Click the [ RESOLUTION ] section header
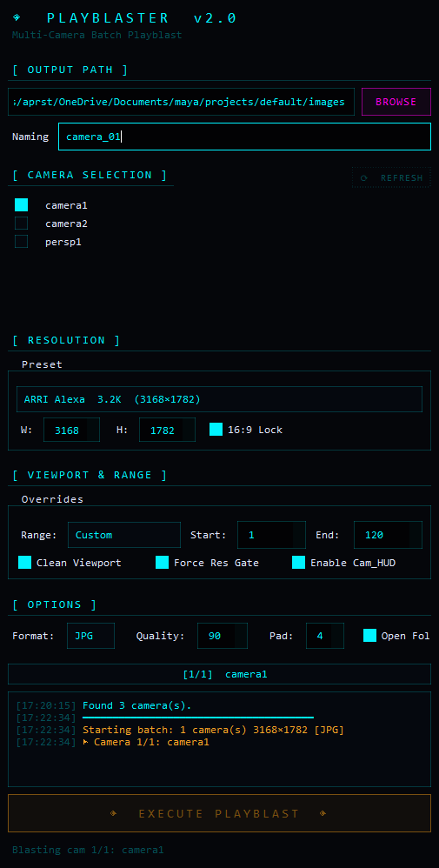Screen dimensions: 439x868 [66, 340]
